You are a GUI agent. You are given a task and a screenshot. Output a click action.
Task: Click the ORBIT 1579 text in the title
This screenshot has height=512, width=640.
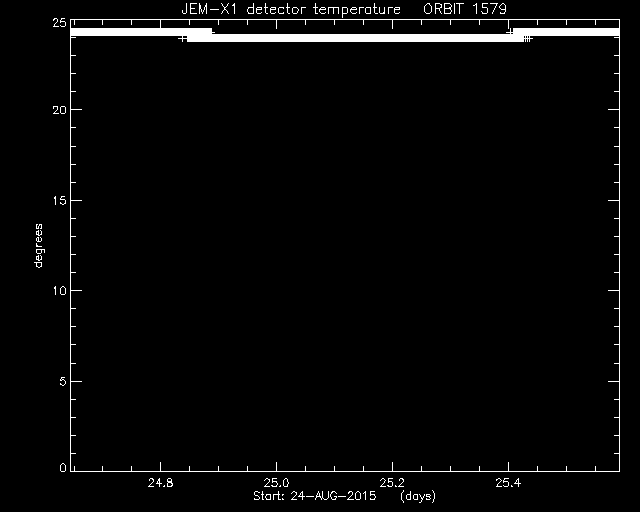(x=465, y=9)
